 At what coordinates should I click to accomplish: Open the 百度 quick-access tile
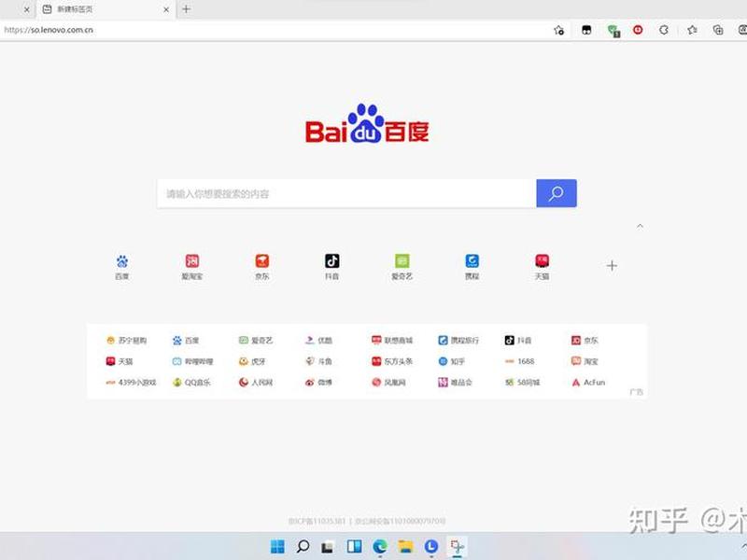click(122, 267)
